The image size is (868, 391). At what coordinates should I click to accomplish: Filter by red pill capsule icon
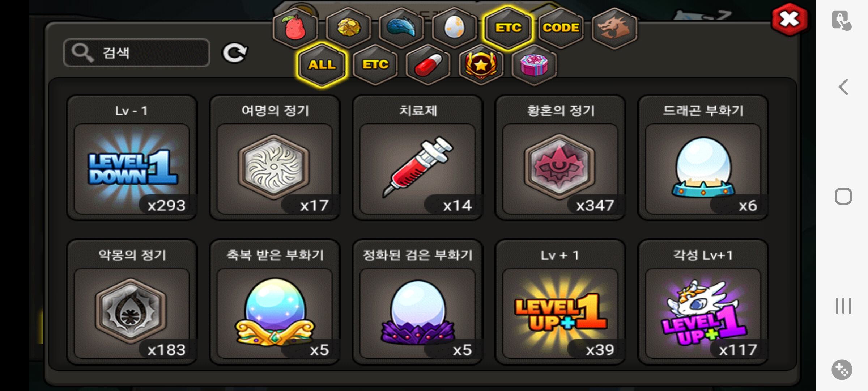point(428,65)
